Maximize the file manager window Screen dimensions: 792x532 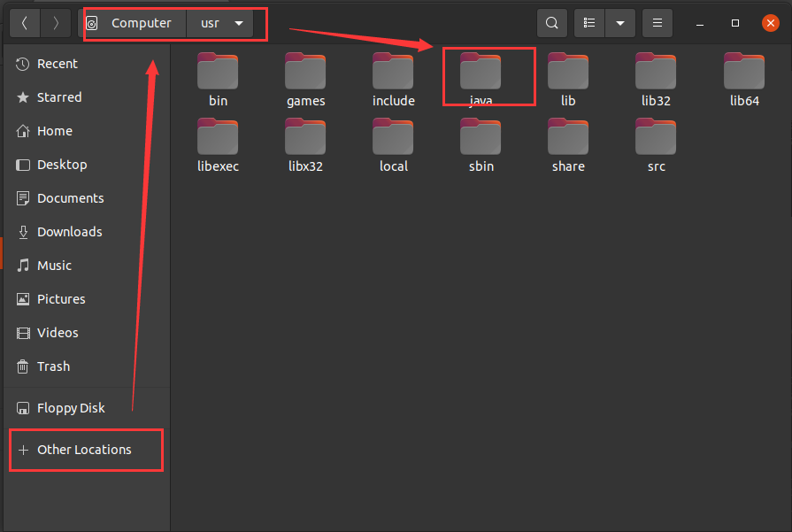tap(735, 23)
